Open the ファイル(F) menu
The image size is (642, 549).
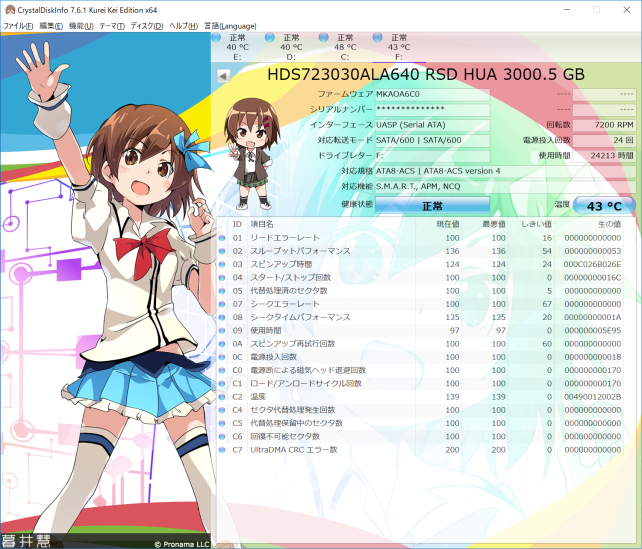click(18, 26)
